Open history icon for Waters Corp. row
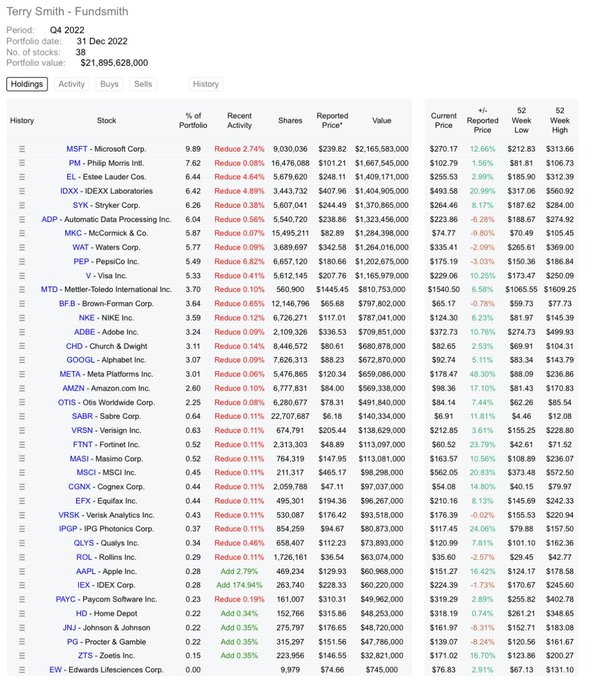Screen dimensions: 611x680 22,248
